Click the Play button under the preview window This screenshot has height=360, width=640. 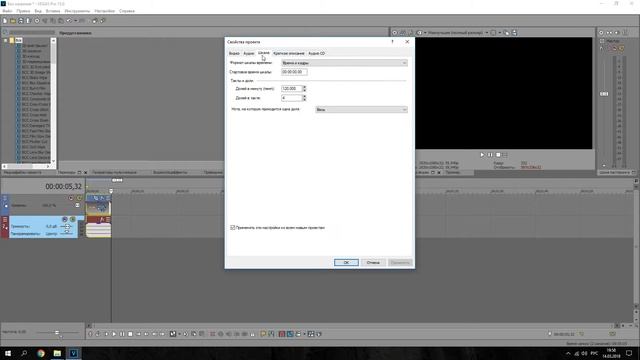point(482,155)
